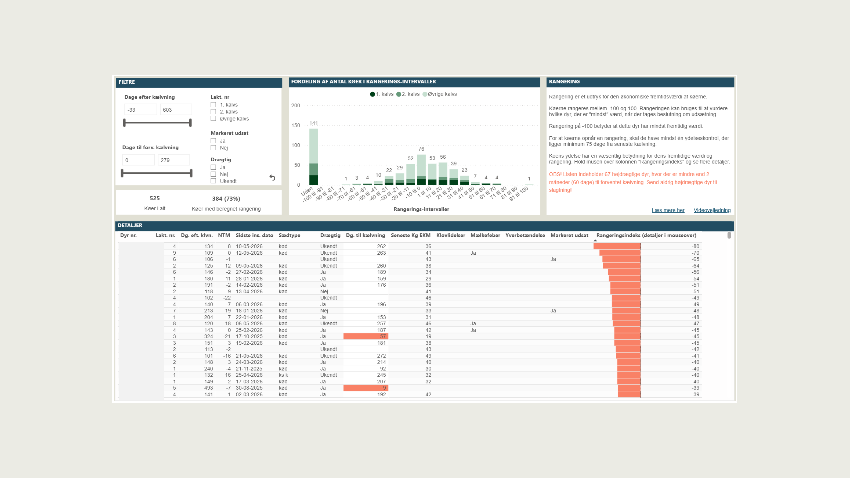Click the dark green '1. kalvs' legend marker
The image size is (850, 478).
pyautogui.click(x=372, y=94)
